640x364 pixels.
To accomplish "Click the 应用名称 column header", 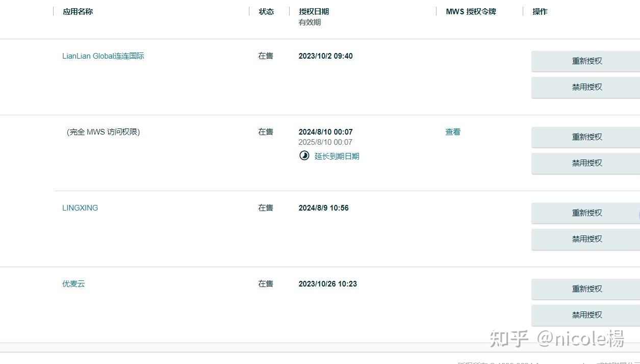I will pyautogui.click(x=78, y=12).
